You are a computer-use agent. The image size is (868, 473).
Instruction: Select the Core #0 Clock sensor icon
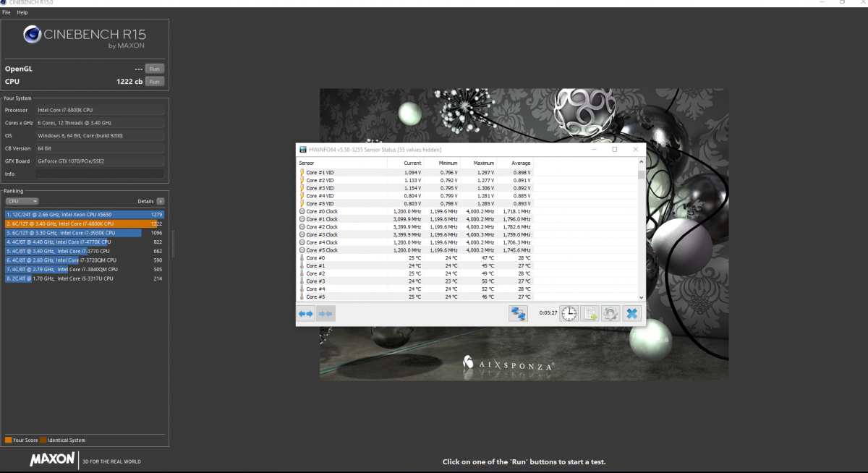(x=302, y=211)
